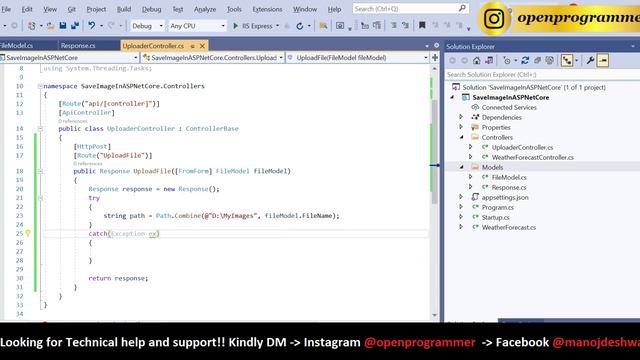Open IIS Express launch options arrow

pyautogui.click(x=278, y=26)
